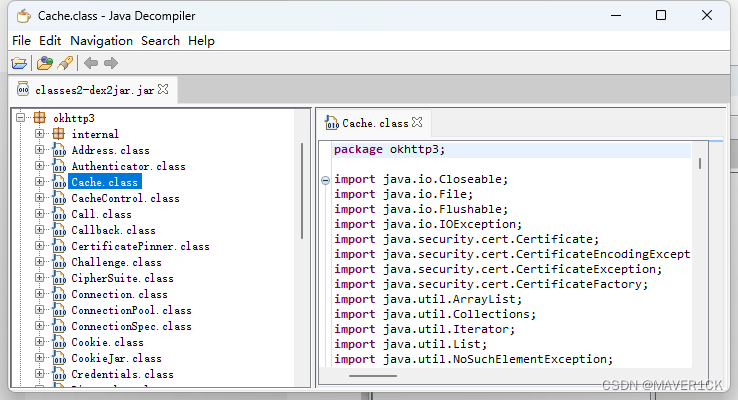Open the File menu
The height and width of the screenshot is (400, 738).
pyautogui.click(x=21, y=41)
